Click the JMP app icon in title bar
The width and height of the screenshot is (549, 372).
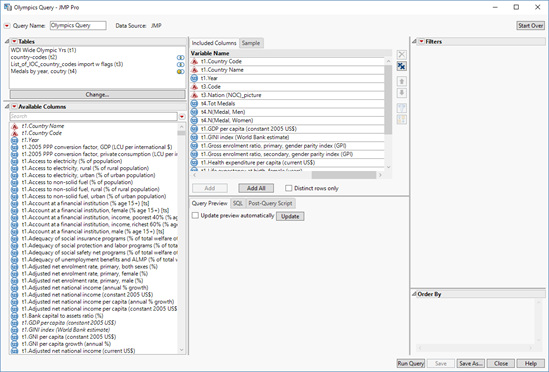point(8,7)
